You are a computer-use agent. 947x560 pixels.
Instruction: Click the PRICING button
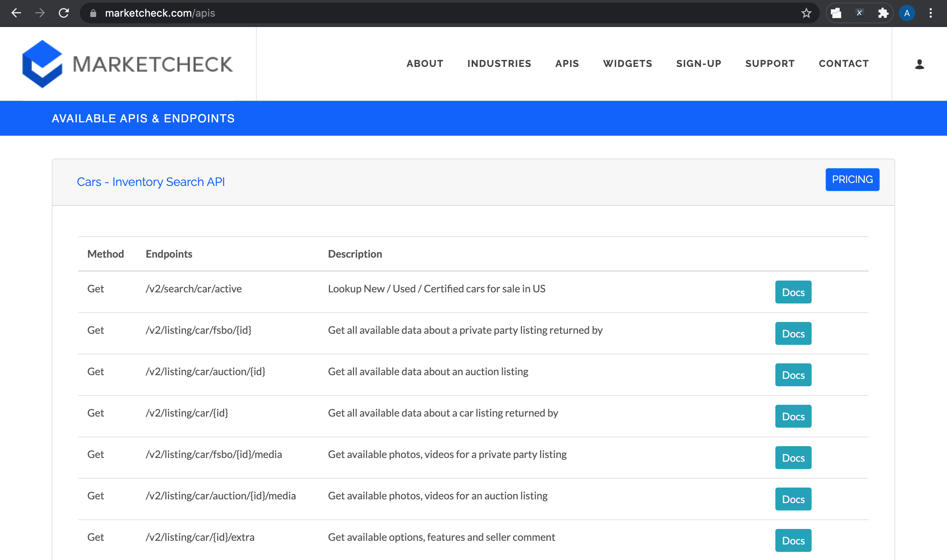(852, 179)
